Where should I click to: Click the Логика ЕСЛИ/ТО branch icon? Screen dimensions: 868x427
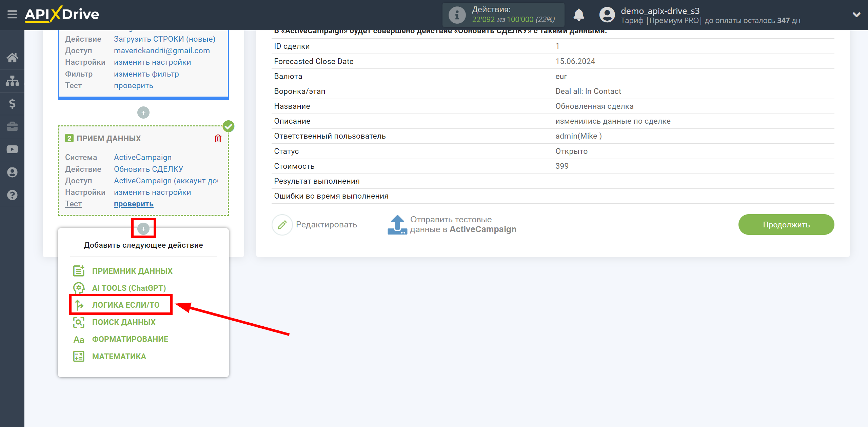click(x=79, y=305)
